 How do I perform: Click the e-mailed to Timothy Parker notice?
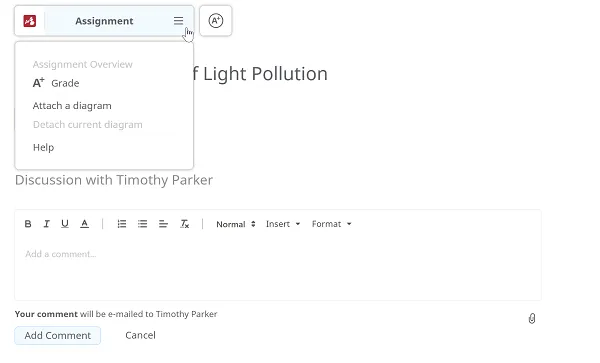[x=116, y=314]
